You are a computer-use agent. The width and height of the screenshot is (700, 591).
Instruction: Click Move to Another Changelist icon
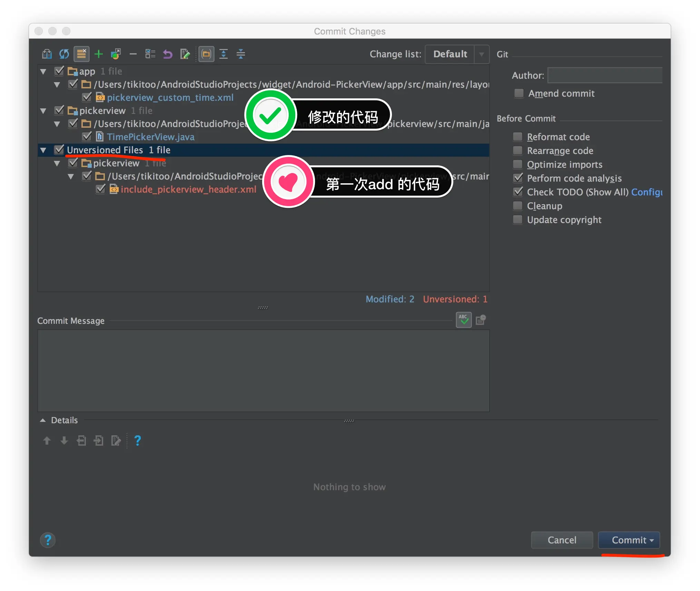[116, 54]
